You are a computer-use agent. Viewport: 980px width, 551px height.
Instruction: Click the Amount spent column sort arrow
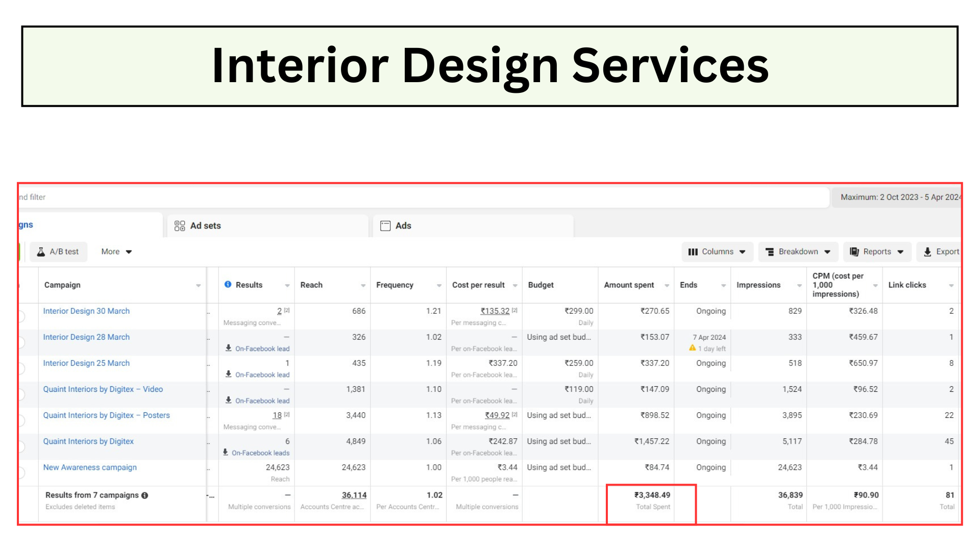[667, 285]
